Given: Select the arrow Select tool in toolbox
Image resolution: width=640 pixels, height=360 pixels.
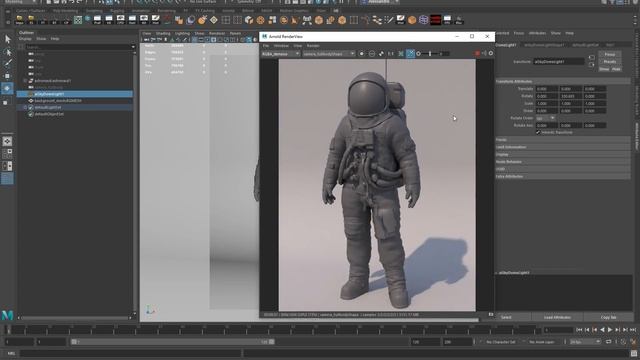Looking at the screenshot, I should (8, 39).
